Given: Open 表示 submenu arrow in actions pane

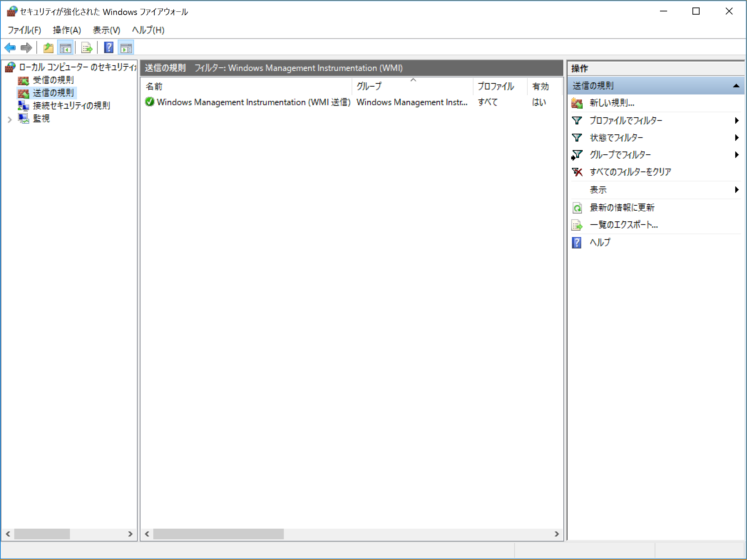Looking at the screenshot, I should [737, 190].
